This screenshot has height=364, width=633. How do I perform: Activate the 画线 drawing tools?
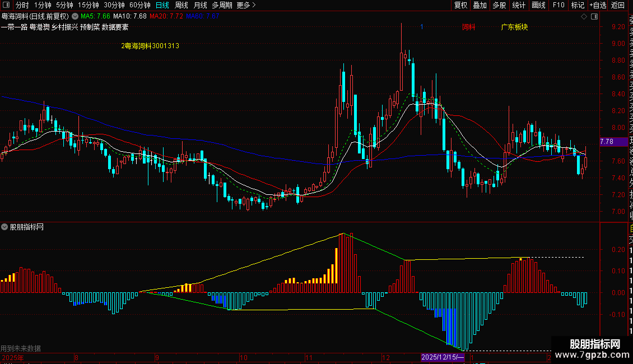pos(538,5)
